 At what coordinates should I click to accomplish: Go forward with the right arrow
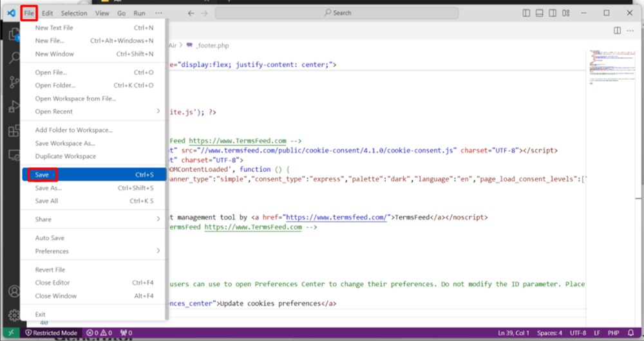[205, 13]
